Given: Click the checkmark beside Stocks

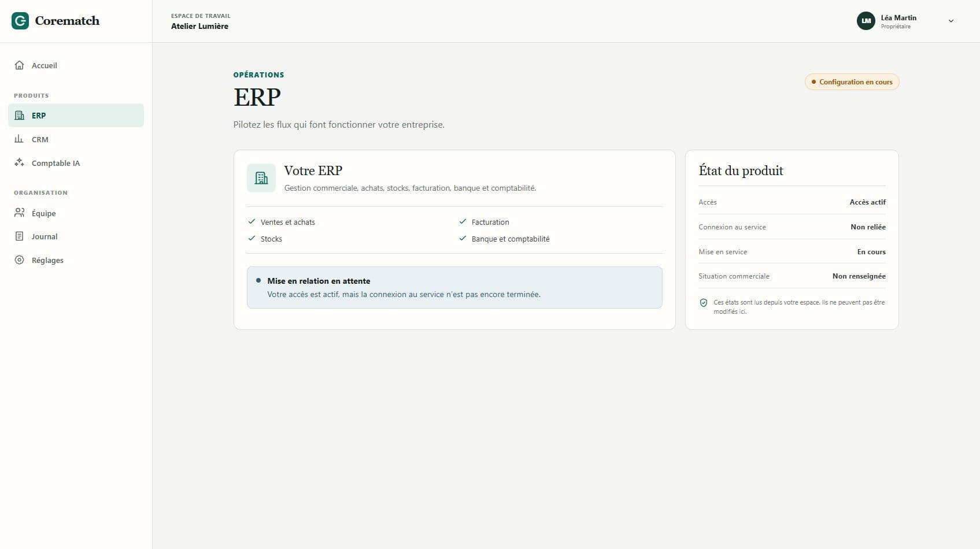Looking at the screenshot, I should point(252,238).
